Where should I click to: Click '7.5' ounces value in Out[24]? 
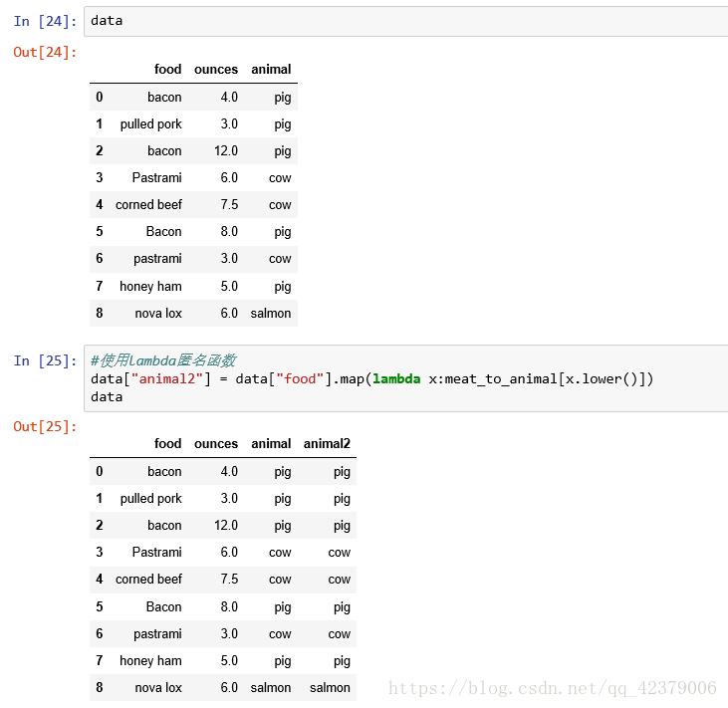point(229,205)
